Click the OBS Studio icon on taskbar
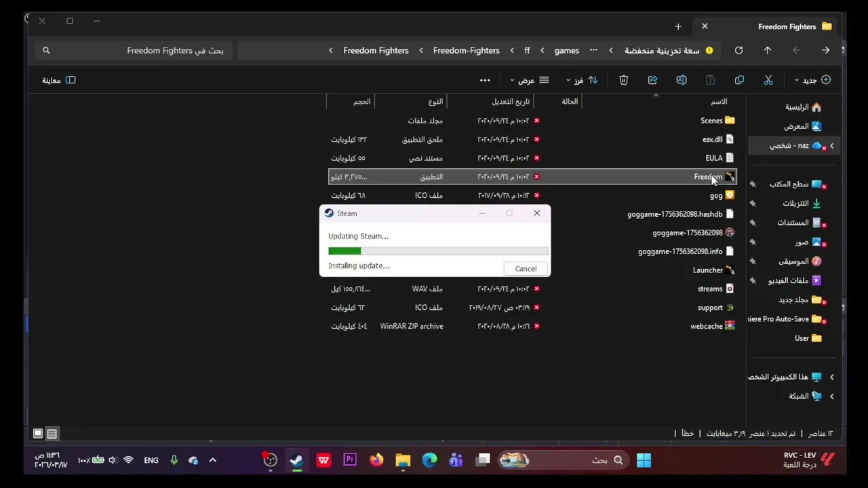Viewport: 868px width, 488px height. pyautogui.click(x=270, y=460)
